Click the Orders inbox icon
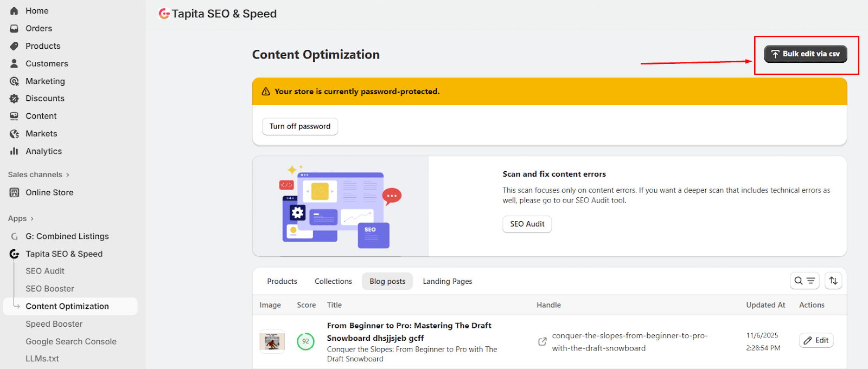Viewport: 868px width, 369px height. click(x=14, y=28)
